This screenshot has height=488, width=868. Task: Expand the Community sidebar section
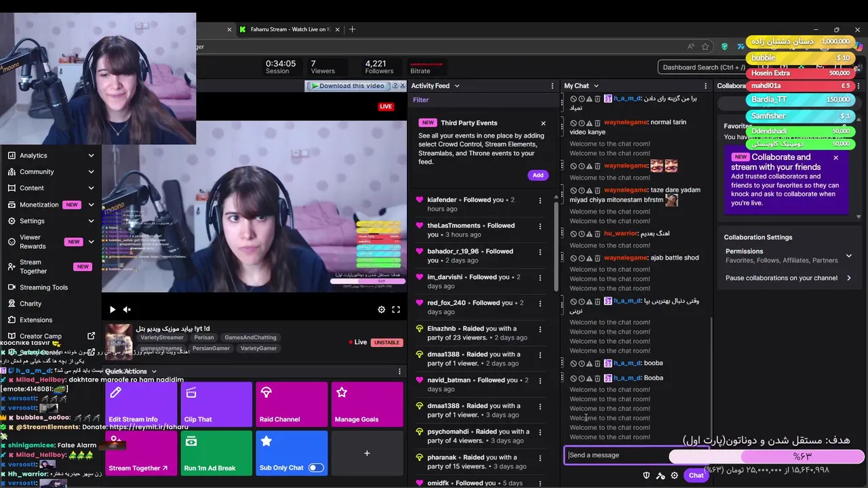(91, 171)
